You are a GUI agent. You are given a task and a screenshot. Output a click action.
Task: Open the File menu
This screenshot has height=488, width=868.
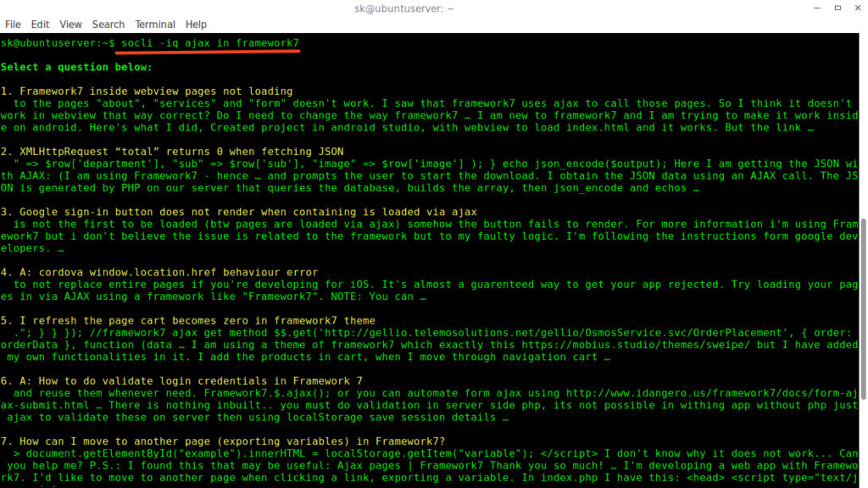(13, 25)
